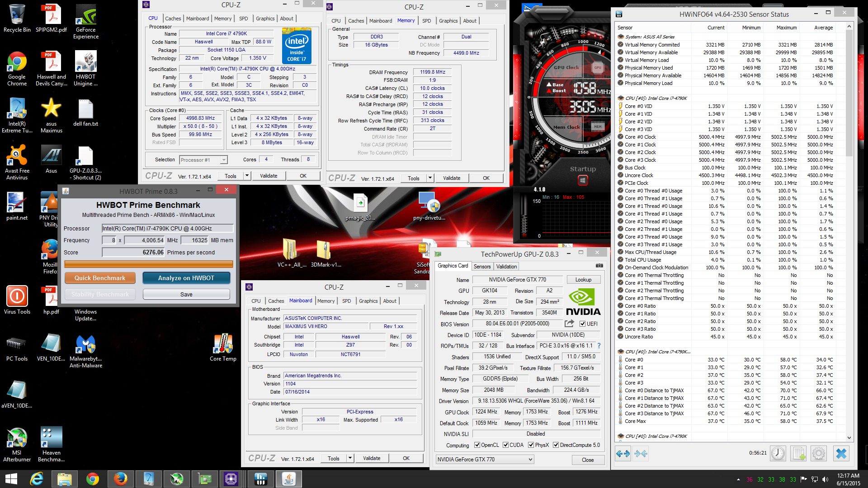The image size is (868, 488).
Task: Click Validate in Memory CPU-Z window
Action: click(x=451, y=178)
